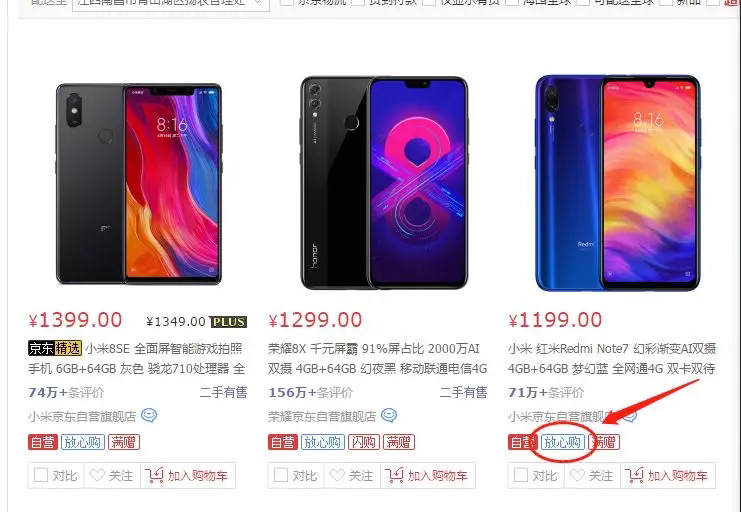Click the circled 放心购 tag under Redmi Note7
Image resolution: width=741 pixels, height=512 pixels.
coord(562,442)
